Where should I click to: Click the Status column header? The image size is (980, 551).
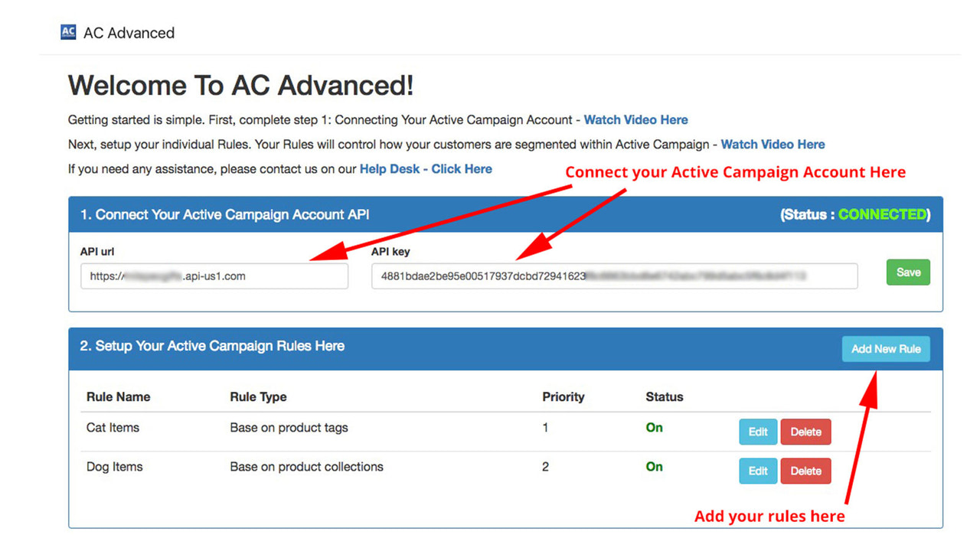[x=664, y=396]
